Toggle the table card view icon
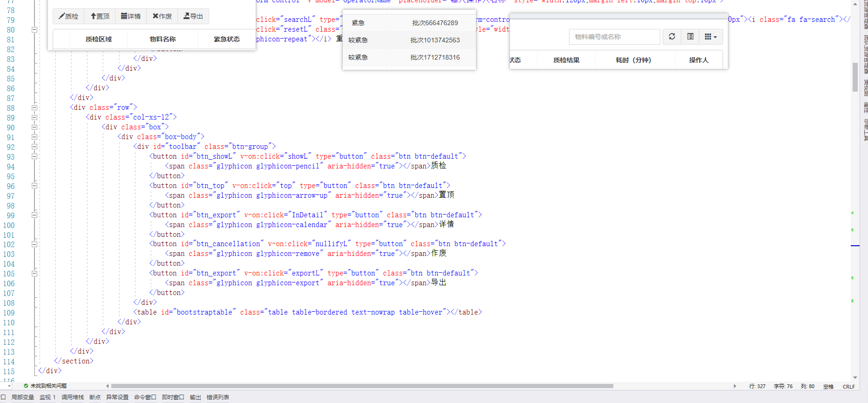Screen dimensions: 868x403 click(690, 37)
